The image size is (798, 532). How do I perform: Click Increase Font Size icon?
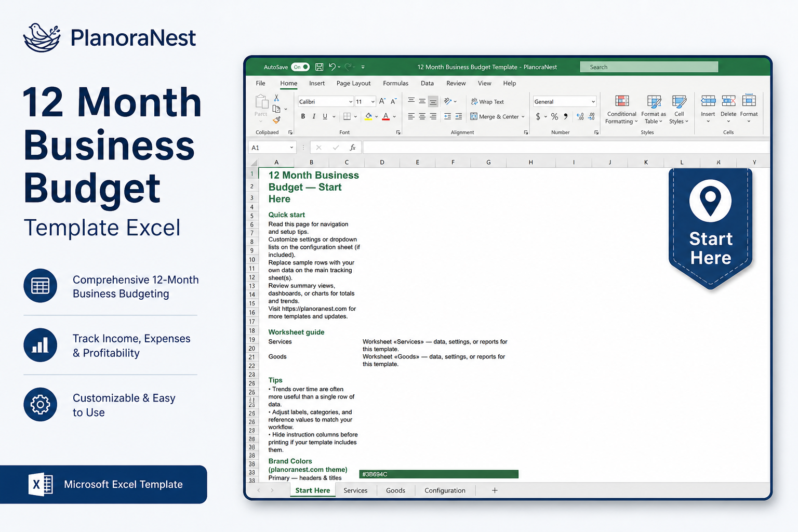coord(382,101)
